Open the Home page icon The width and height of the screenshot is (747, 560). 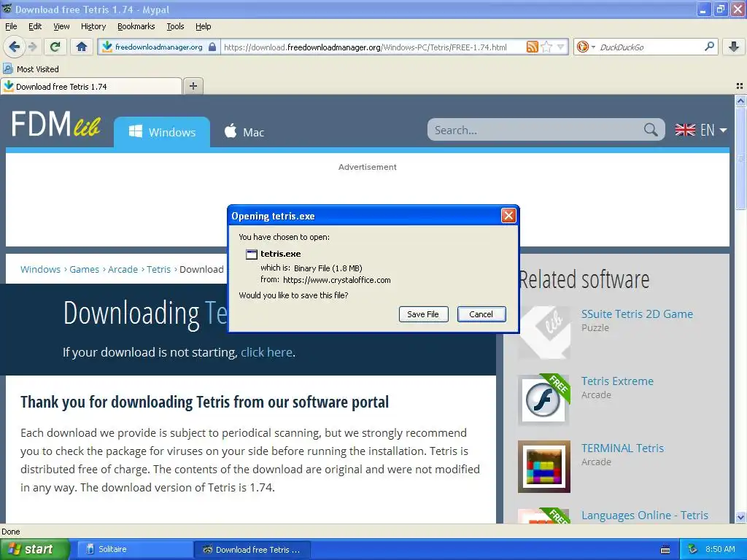pos(82,47)
